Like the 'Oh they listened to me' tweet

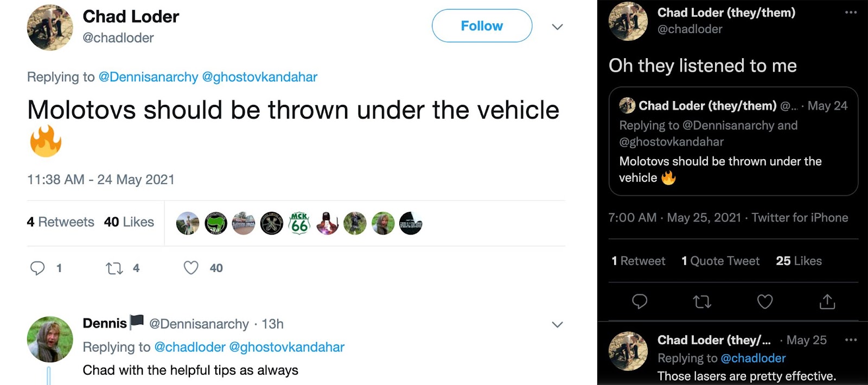[x=765, y=301]
